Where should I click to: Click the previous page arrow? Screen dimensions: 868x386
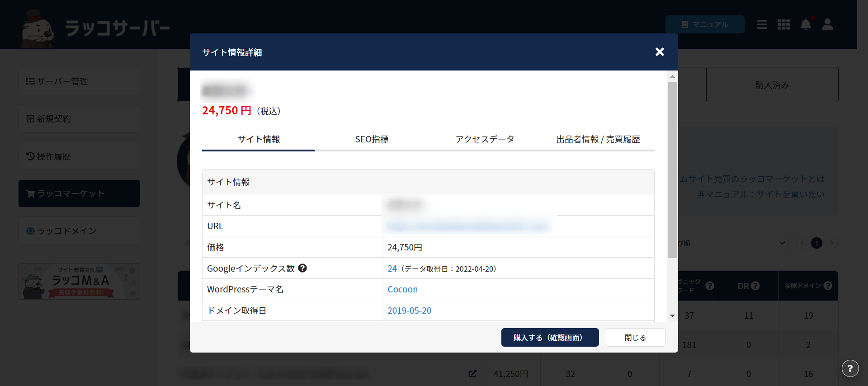tap(802, 243)
